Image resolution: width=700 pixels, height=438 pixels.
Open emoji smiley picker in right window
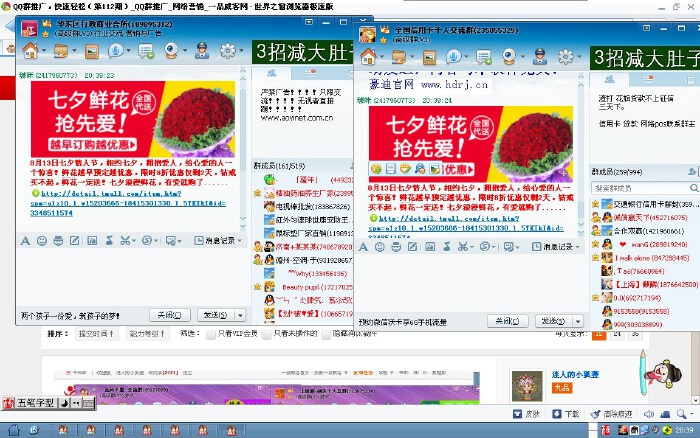point(379,246)
